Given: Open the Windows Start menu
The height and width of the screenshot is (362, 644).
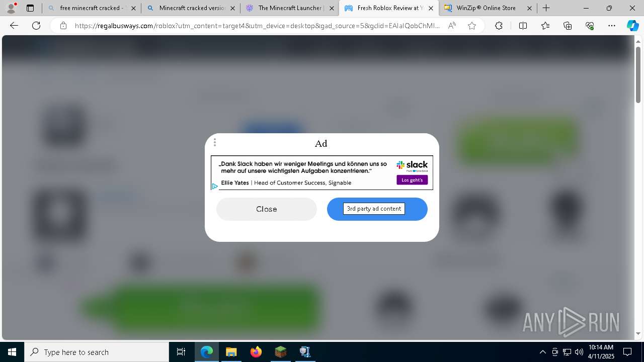Looking at the screenshot, I should [x=12, y=352].
